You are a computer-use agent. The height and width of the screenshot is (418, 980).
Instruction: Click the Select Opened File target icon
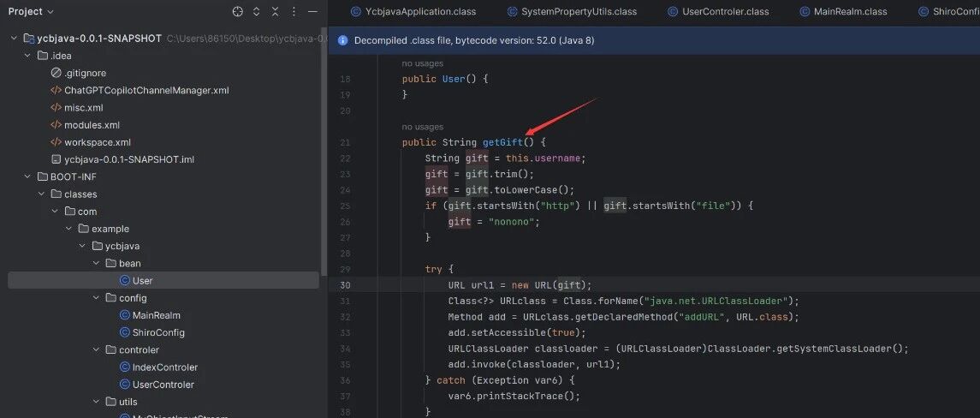[x=237, y=11]
